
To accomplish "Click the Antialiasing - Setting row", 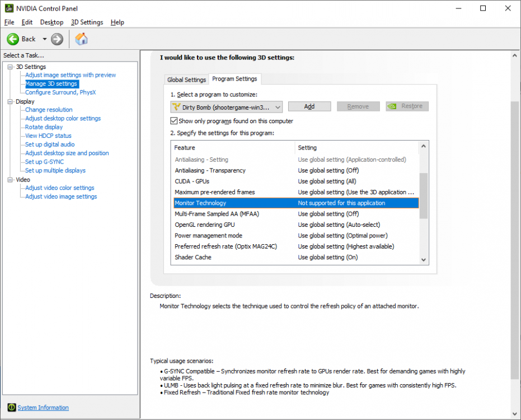I will [x=295, y=160].
